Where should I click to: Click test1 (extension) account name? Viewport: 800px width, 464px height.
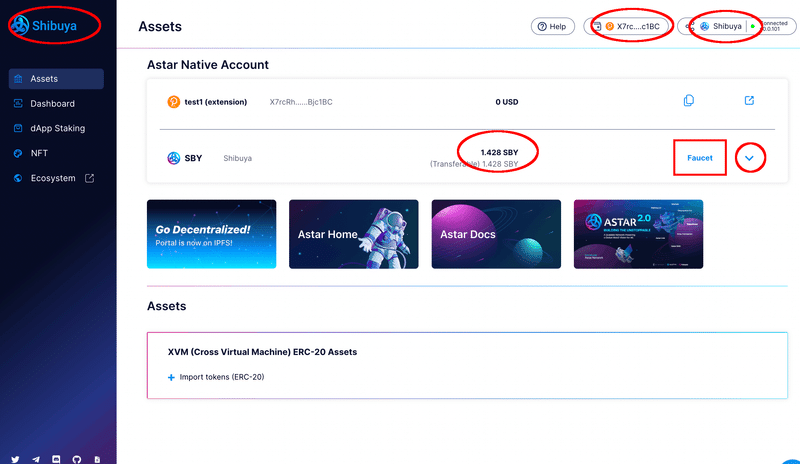[215, 102]
